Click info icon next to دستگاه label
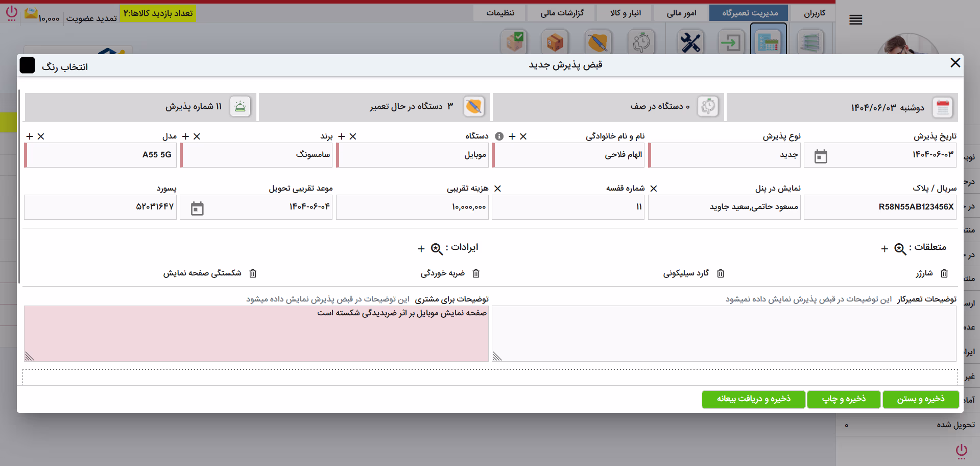Screen dimensions: 980x466 point(499,136)
